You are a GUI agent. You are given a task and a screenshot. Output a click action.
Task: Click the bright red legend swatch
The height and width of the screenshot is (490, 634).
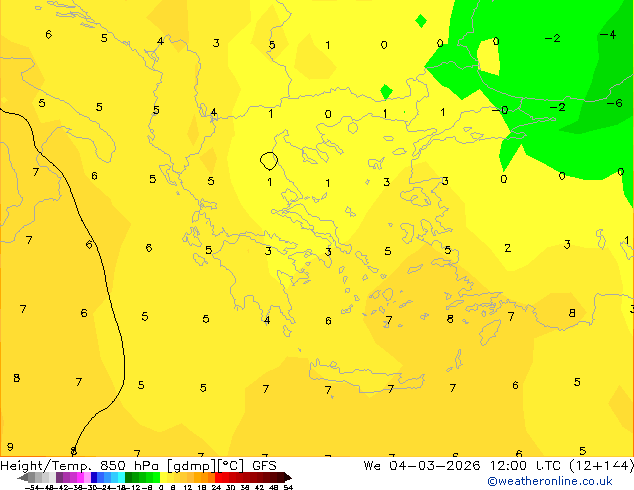(218, 477)
